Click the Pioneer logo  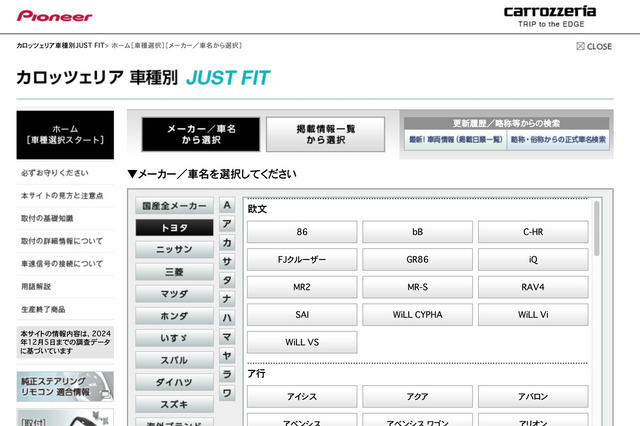pos(54,16)
